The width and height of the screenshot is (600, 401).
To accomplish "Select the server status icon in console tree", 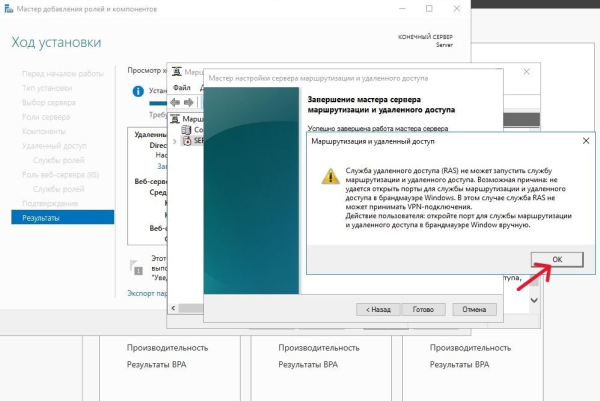I will pyautogui.click(x=187, y=141).
